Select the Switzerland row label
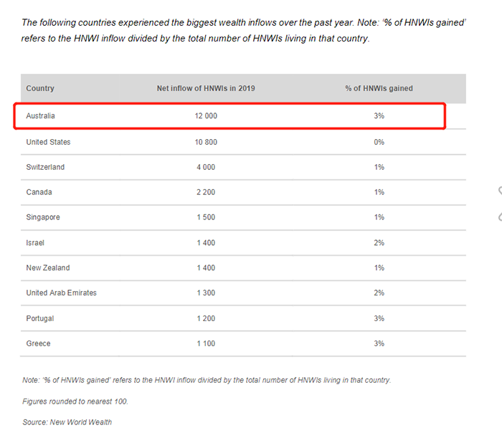 tap(45, 167)
